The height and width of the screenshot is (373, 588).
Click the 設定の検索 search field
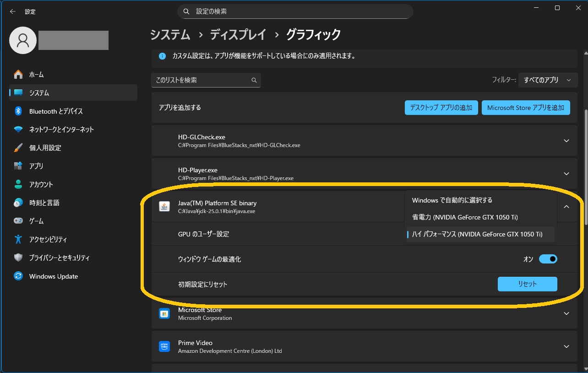(x=295, y=11)
